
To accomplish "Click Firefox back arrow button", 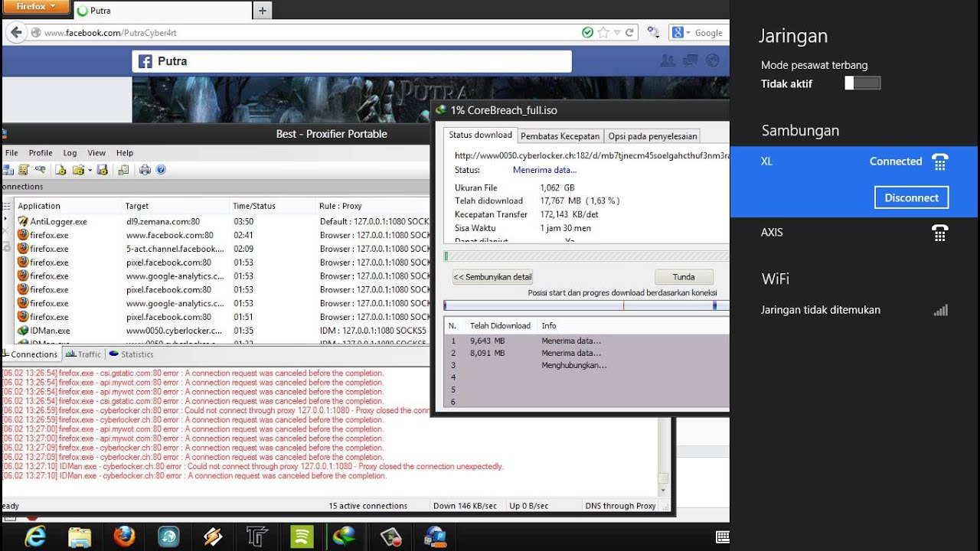I will click(x=15, y=33).
